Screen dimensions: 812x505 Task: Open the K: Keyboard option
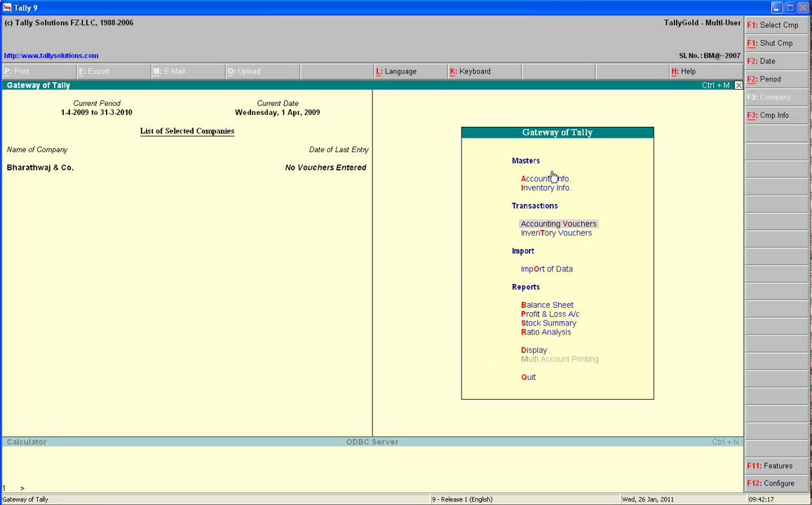(485, 72)
